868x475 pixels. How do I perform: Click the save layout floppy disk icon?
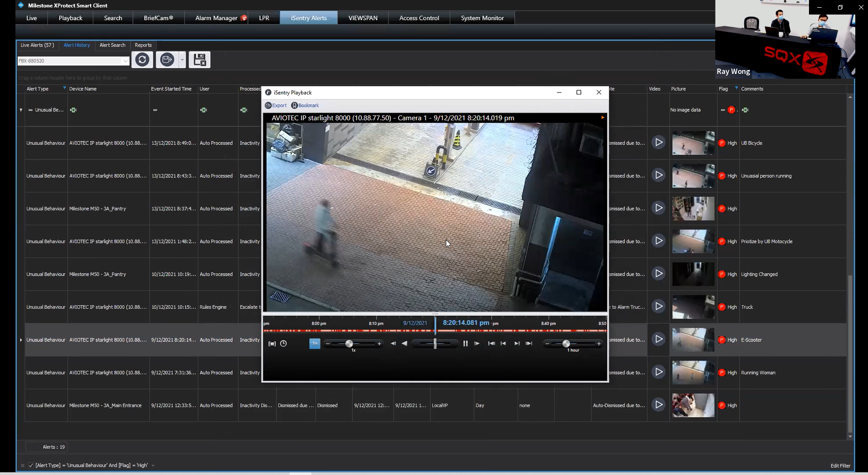tap(199, 60)
